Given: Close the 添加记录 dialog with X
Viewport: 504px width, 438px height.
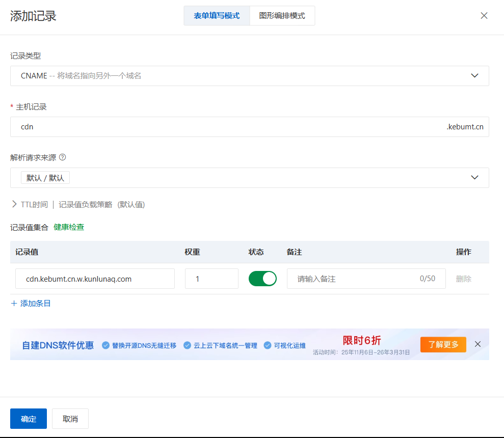Looking at the screenshot, I should (x=484, y=15).
